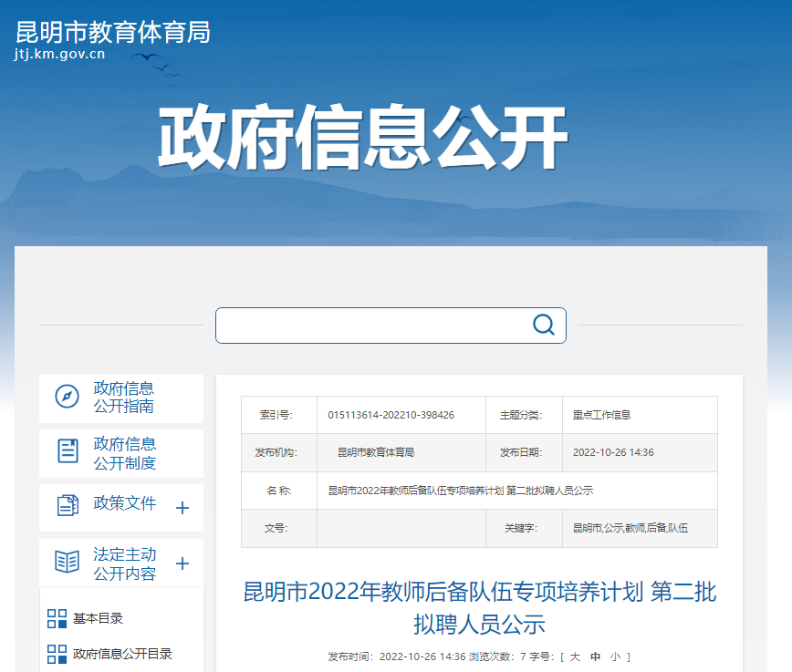Screen dimensions: 792x672
Task: Expand 法定主动公开内容 using the plus sign
Action: tap(182, 563)
